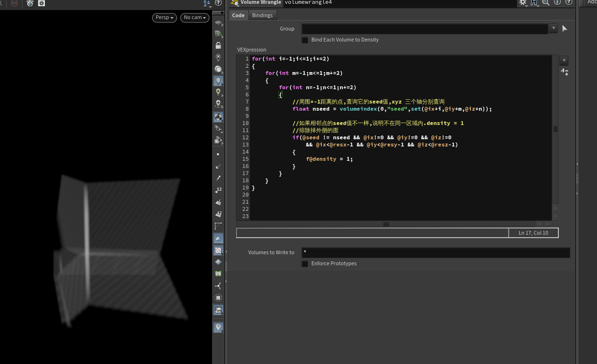Switch to the Bindings tab

[x=262, y=15]
